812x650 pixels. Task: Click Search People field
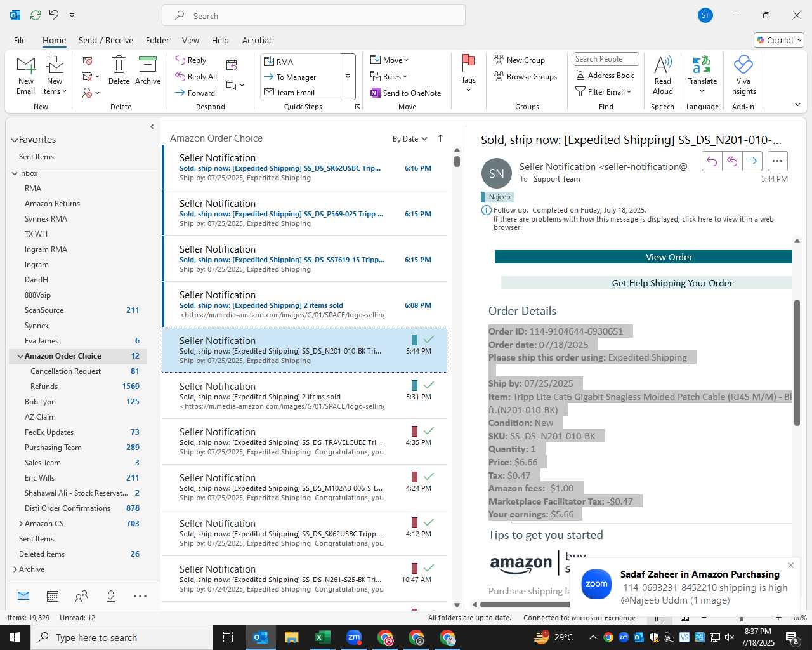pyautogui.click(x=606, y=59)
